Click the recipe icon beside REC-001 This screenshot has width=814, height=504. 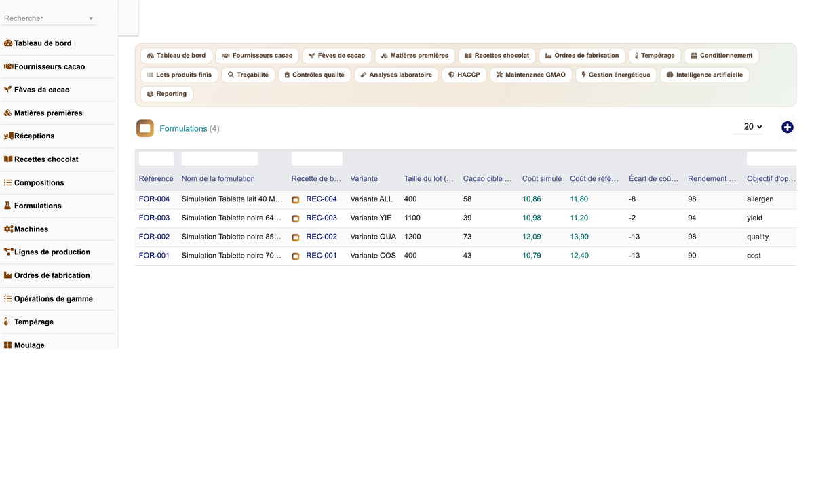point(296,257)
